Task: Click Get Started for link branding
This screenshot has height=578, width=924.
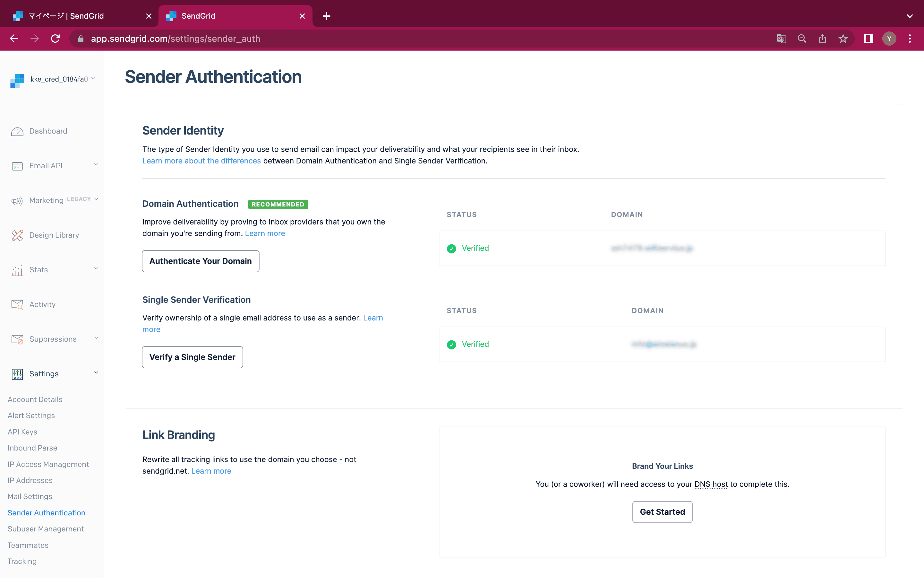Action: pyautogui.click(x=663, y=512)
